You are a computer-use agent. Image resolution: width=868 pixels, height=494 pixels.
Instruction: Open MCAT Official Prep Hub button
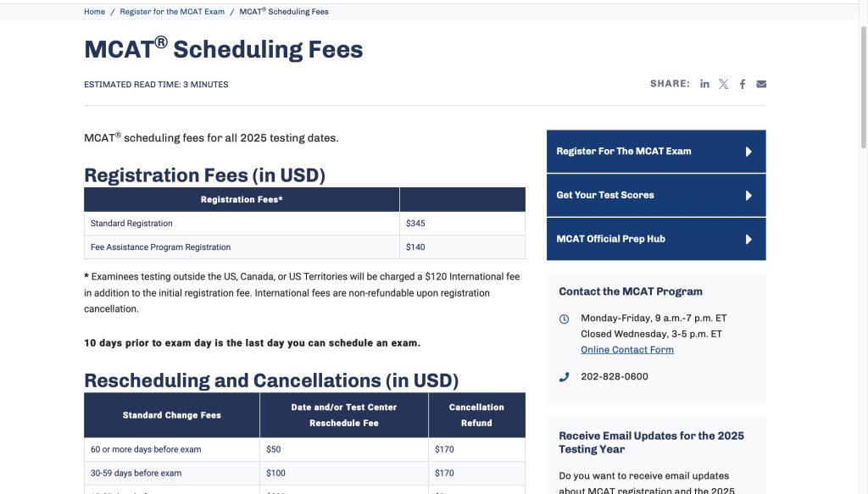click(x=610, y=240)
